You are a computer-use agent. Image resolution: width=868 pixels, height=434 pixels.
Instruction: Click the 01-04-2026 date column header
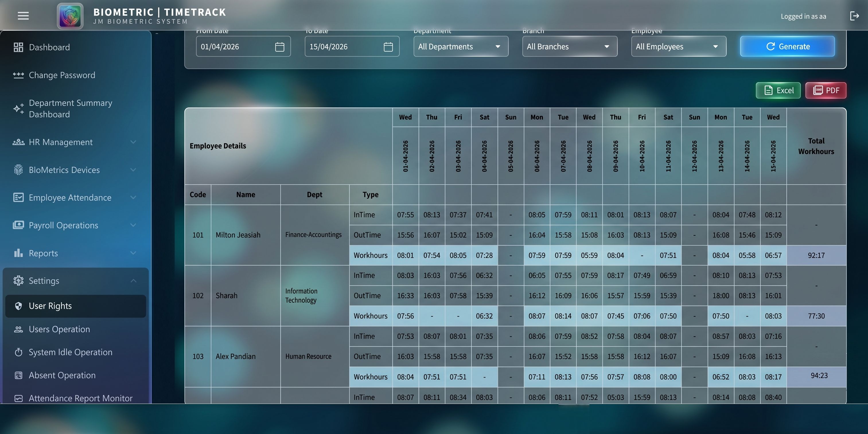pos(405,156)
